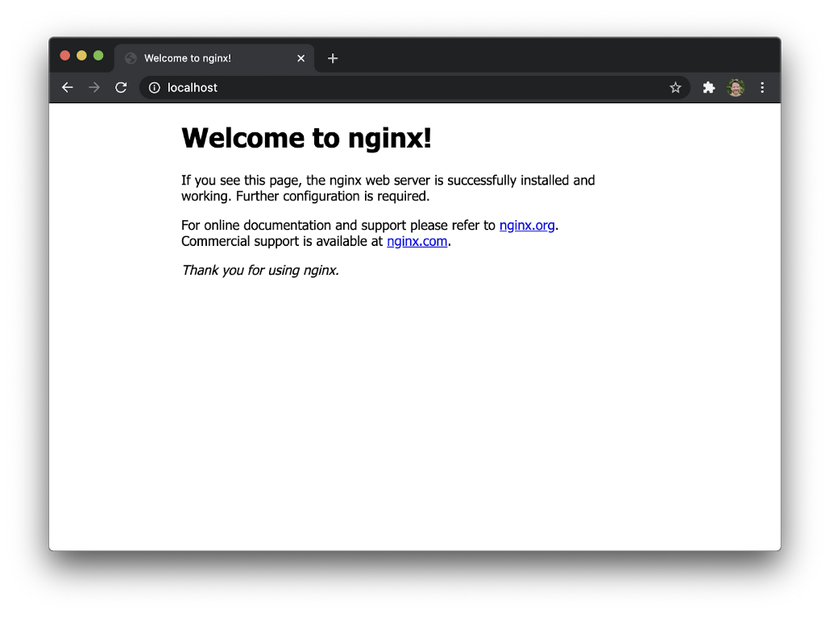Open site permissions from the info icon
825x619 pixels.
[x=153, y=87]
